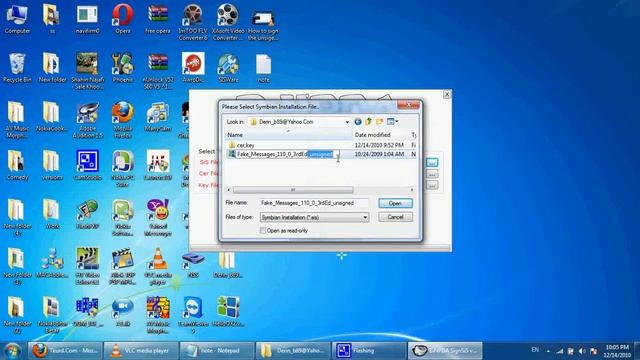Click the volume speaker tray icon
The width and height of the screenshot is (640, 360).
click(x=582, y=351)
